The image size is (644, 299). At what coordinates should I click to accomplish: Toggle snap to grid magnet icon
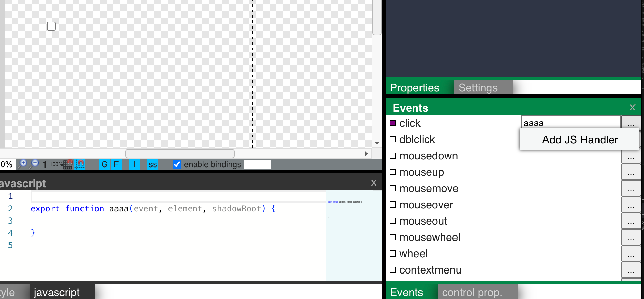click(x=68, y=164)
